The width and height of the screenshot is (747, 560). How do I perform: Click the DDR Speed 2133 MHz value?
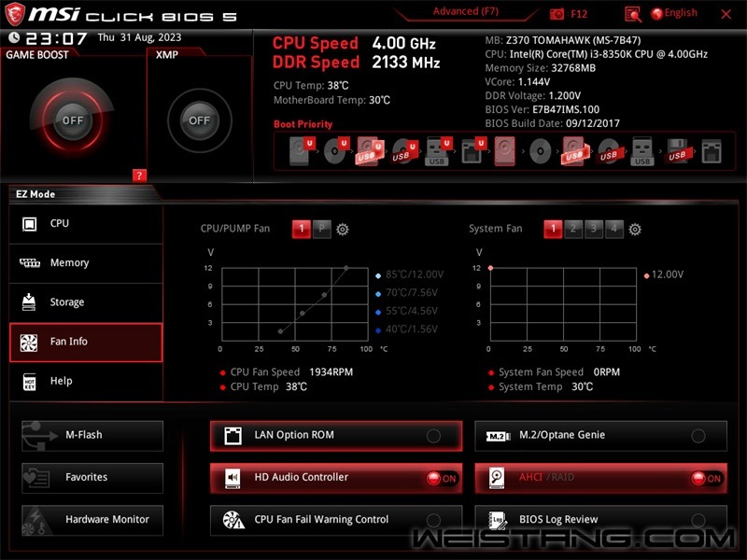pyautogui.click(x=406, y=63)
